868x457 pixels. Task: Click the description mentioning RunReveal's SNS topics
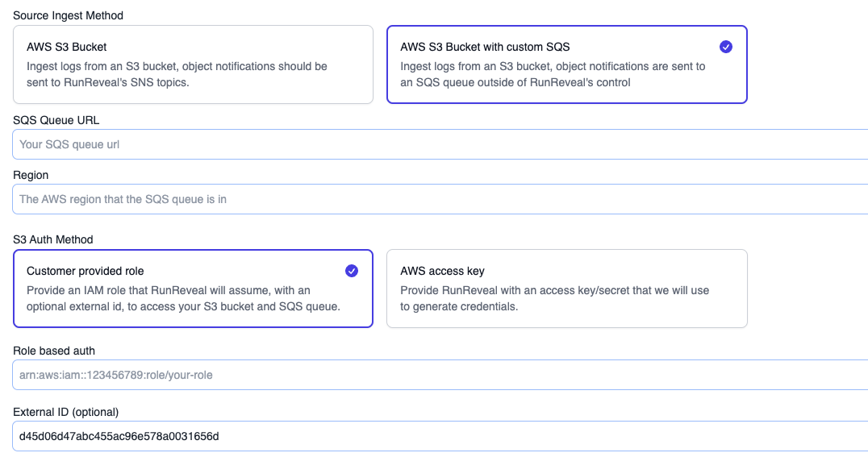tap(177, 74)
